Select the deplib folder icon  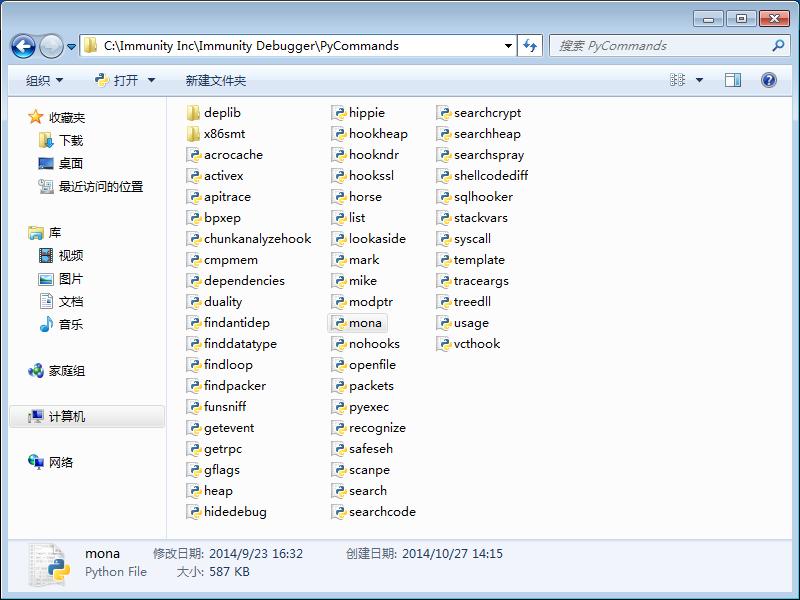pyautogui.click(x=193, y=113)
